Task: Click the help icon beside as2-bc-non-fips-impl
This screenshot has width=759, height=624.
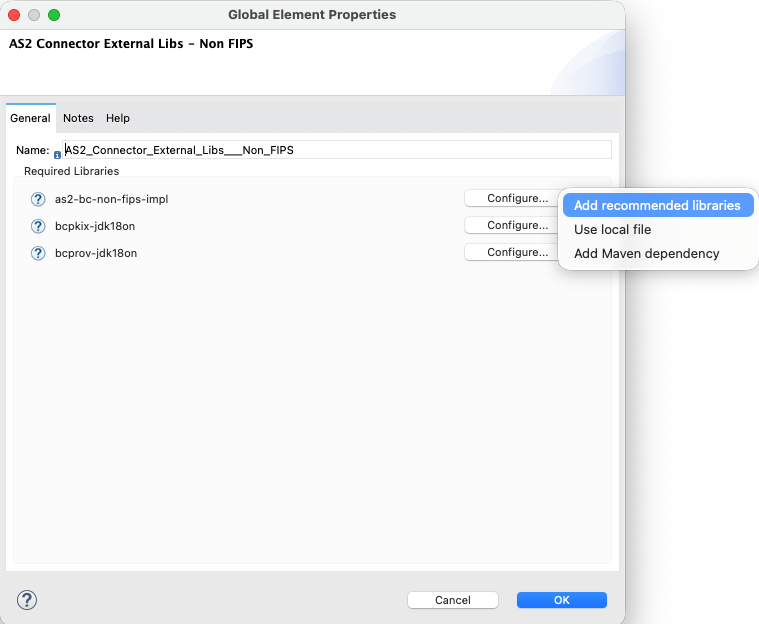Action: (x=39, y=199)
